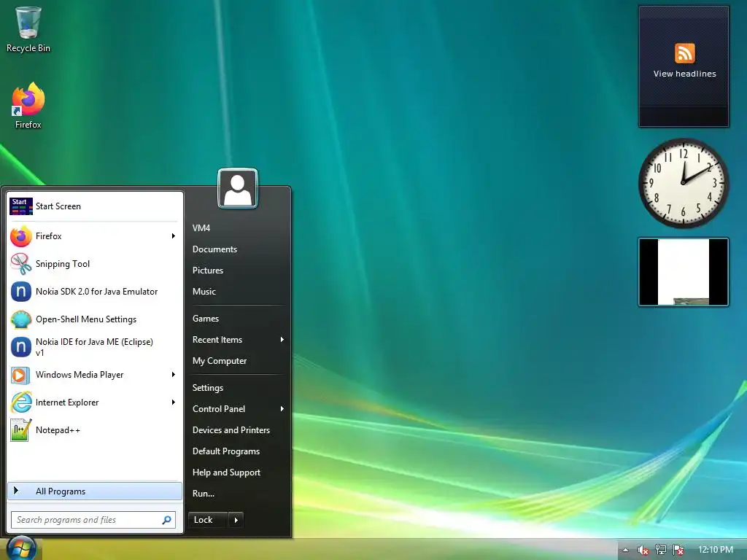Image resolution: width=747 pixels, height=560 pixels.
Task: Expand the Control Panel submenu arrow
Action: coord(282,408)
